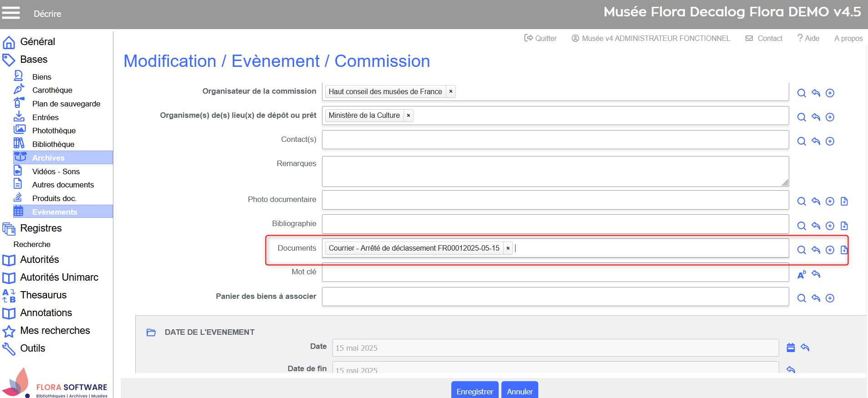The height and width of the screenshot is (398, 868).
Task: Remove Haut conseil des musées de France tag
Action: tap(450, 91)
